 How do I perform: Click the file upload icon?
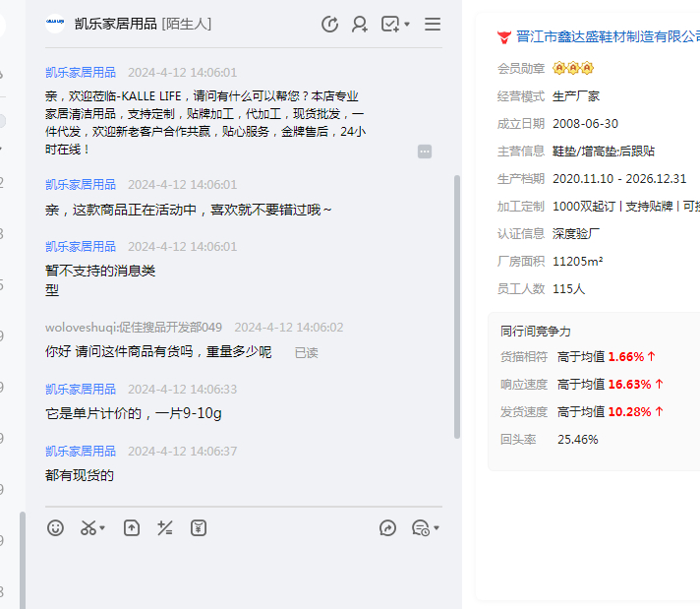coord(132,528)
